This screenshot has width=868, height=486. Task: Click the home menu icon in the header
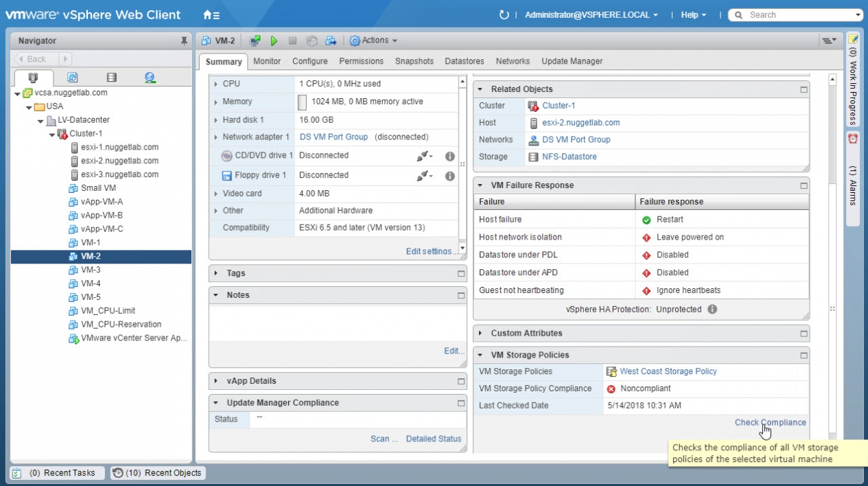(211, 15)
